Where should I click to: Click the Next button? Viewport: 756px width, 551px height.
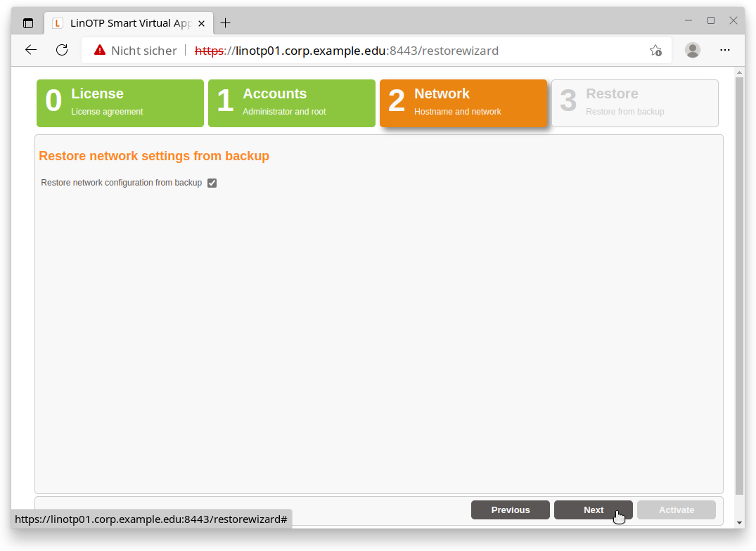[593, 510]
